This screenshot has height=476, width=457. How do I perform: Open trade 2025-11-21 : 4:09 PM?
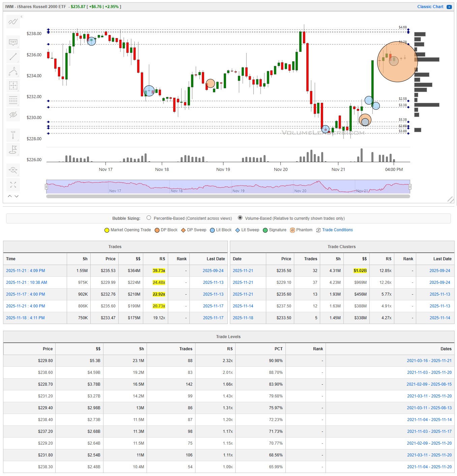point(26,271)
